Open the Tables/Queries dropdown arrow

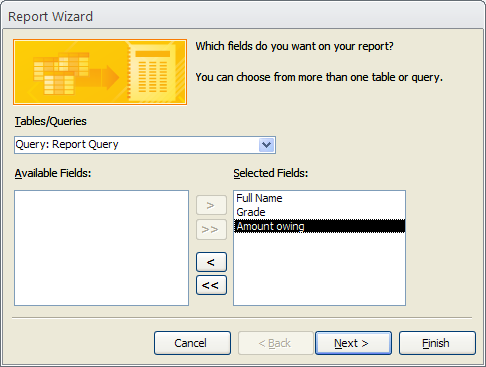click(266, 145)
